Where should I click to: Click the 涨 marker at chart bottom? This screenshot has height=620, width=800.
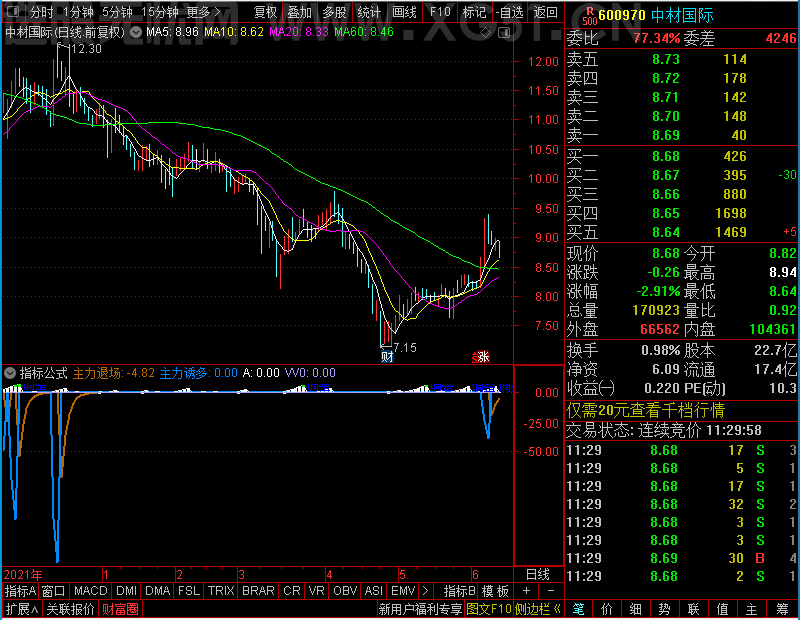(481, 357)
